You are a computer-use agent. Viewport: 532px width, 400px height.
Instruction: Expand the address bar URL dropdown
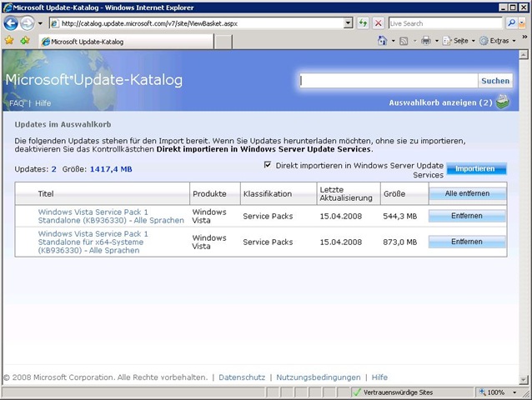[349, 23]
